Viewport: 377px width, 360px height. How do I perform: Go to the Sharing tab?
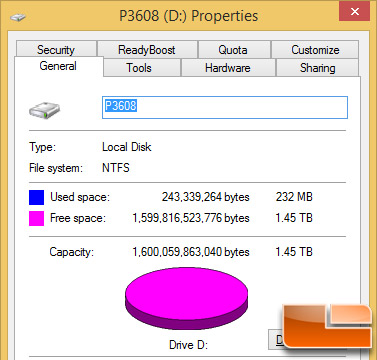(x=318, y=68)
